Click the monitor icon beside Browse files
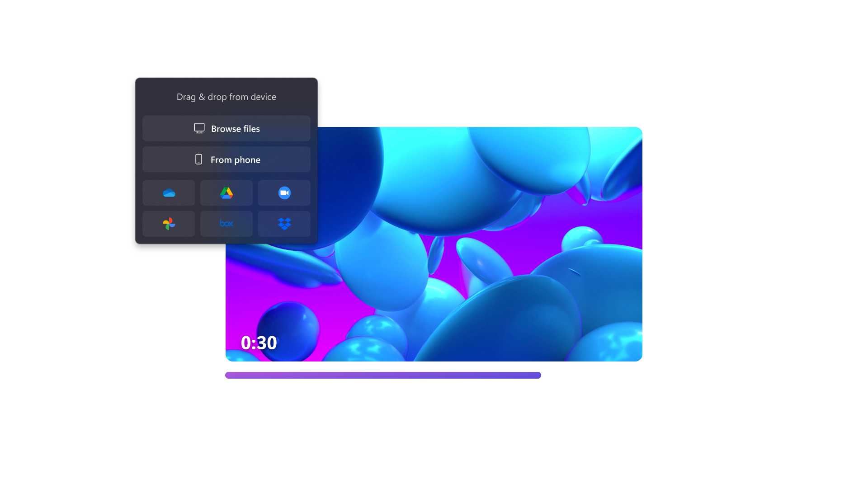Viewport: 868px width, 488px height. tap(199, 128)
